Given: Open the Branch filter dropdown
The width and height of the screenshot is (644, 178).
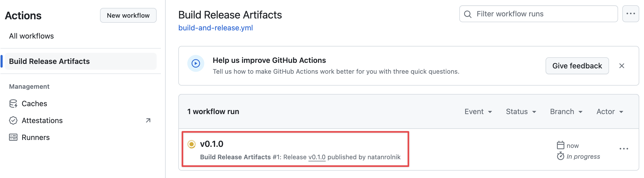Looking at the screenshot, I should [x=566, y=112].
